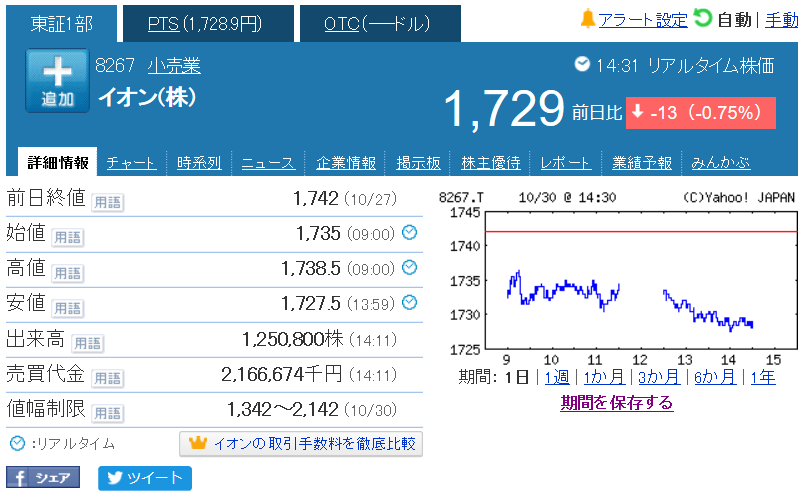Viewport: 807px width, 495px height.
Task: Open the アラート設定 link
Action: coord(642,20)
